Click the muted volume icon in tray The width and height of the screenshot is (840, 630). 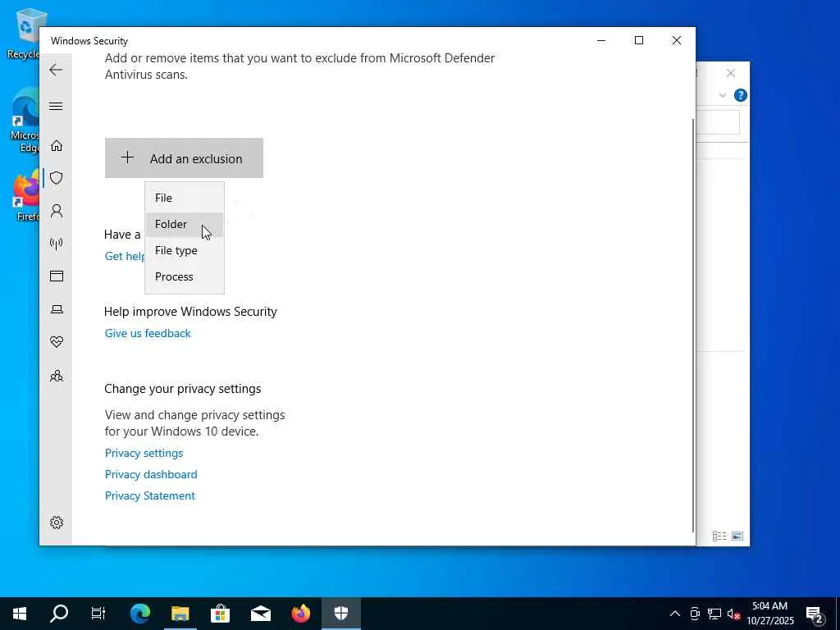pyautogui.click(x=733, y=614)
